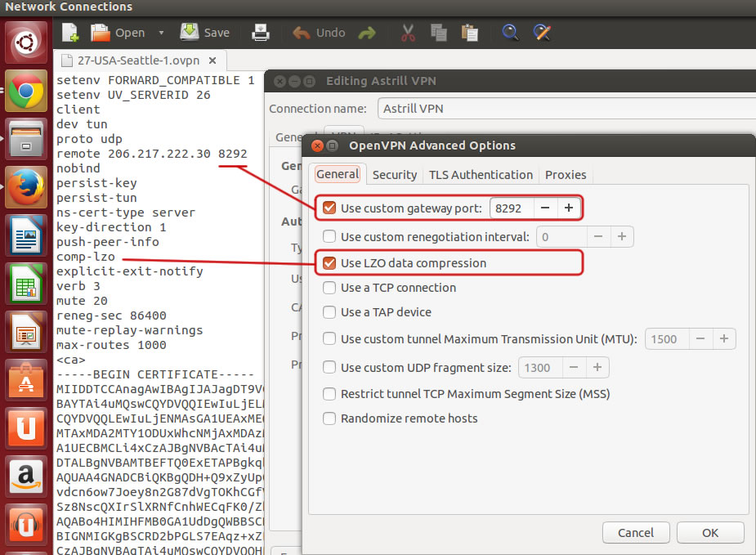756x555 pixels.
Task: Open the Find search magnifier tool
Action: pyautogui.click(x=510, y=33)
